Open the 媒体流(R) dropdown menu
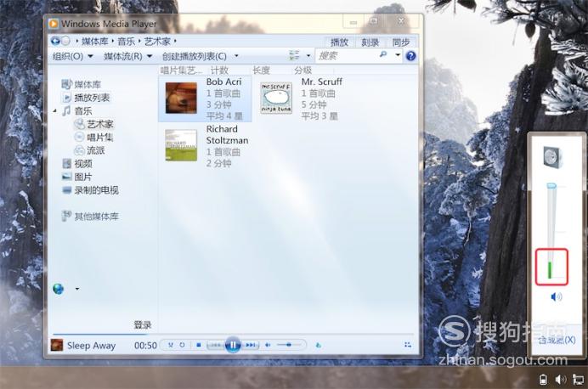Screen dimensions: 588x389 (127, 56)
